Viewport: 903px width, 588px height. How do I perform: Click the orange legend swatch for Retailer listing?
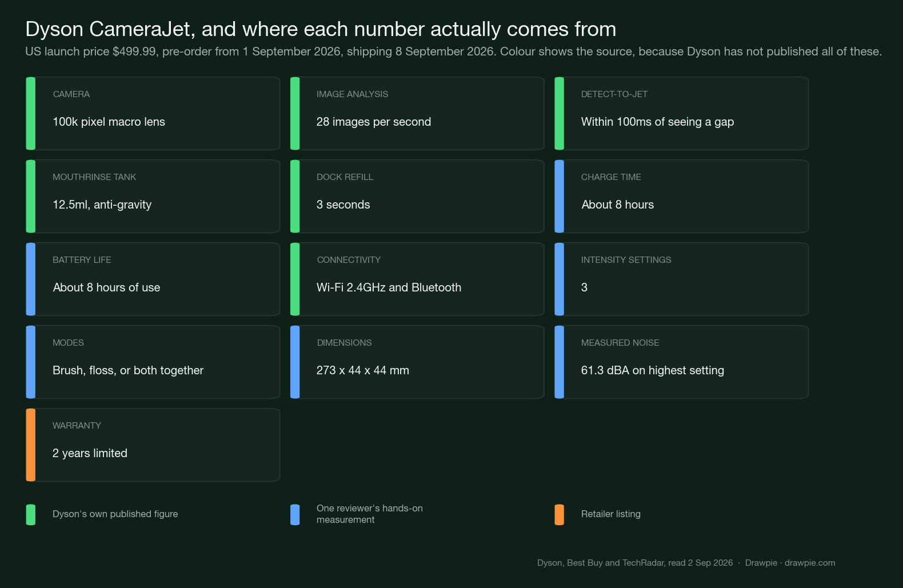coord(560,514)
